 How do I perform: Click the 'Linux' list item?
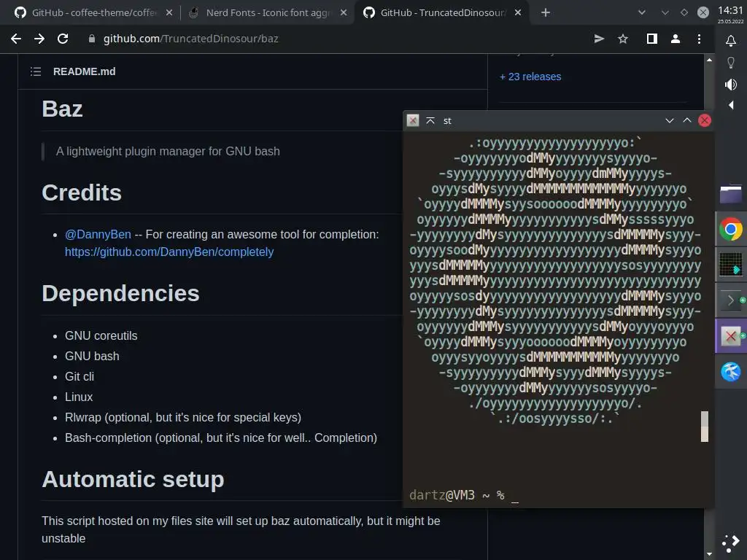pyautogui.click(x=79, y=397)
